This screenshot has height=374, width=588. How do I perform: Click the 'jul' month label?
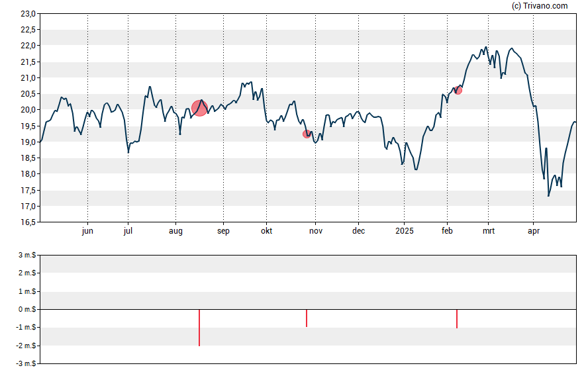tap(128, 231)
